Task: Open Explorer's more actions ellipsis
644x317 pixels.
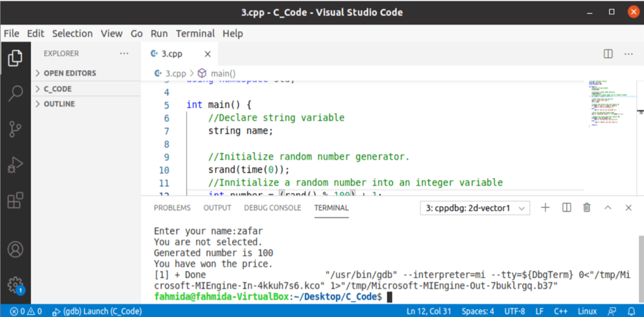Action: click(x=124, y=54)
